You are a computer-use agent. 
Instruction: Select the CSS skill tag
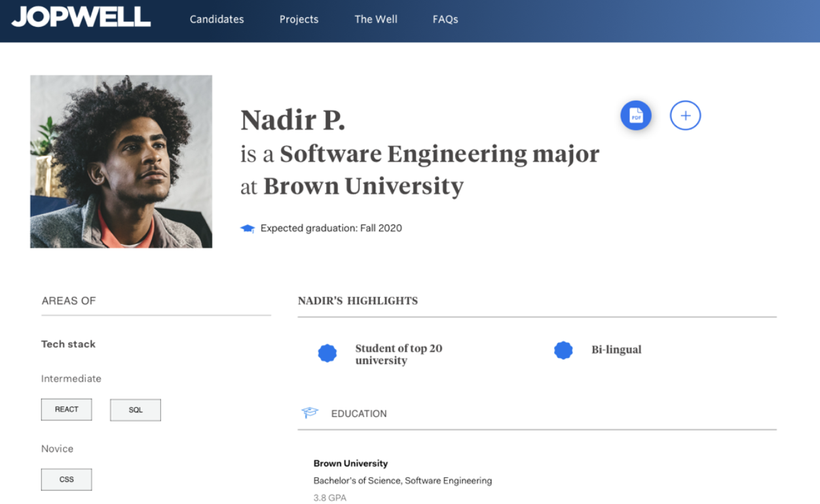coord(67,479)
